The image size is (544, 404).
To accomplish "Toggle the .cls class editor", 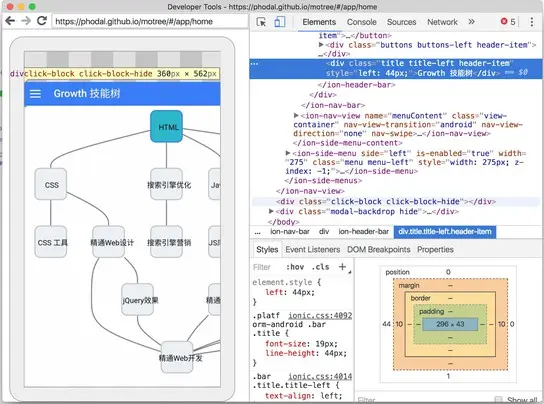I will [320, 267].
